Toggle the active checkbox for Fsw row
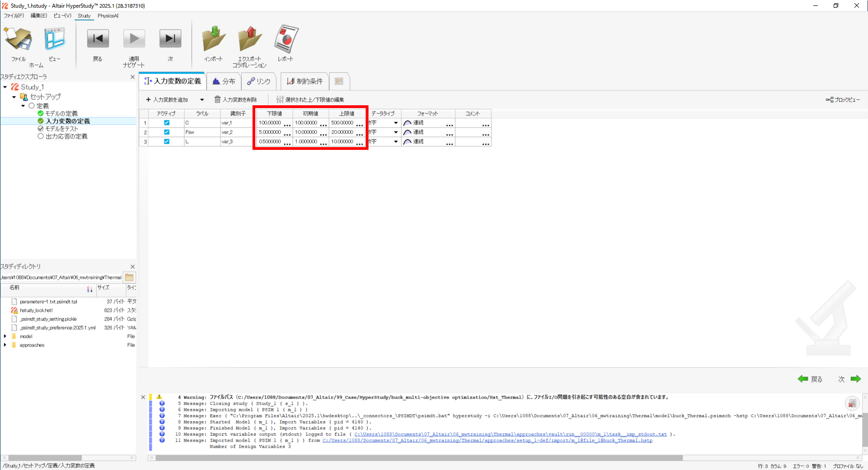This screenshot has height=470, width=868. (x=166, y=132)
